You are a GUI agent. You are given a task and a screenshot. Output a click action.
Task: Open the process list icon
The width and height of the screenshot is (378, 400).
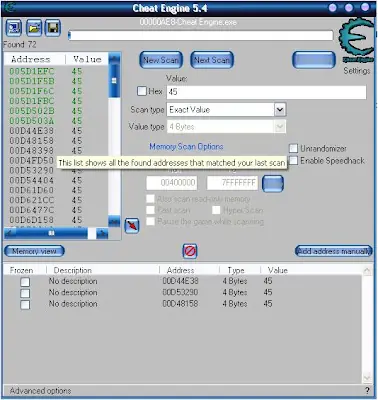pyautogui.click(x=14, y=28)
